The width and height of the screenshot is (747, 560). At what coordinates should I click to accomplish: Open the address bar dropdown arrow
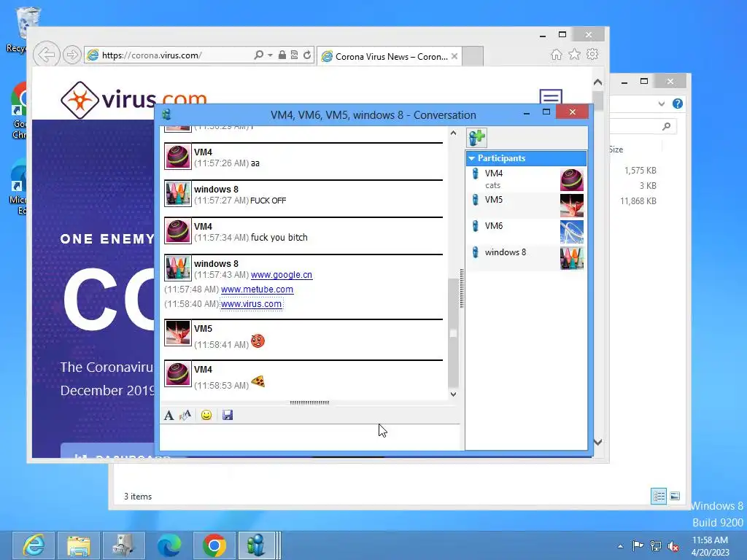[x=270, y=55]
